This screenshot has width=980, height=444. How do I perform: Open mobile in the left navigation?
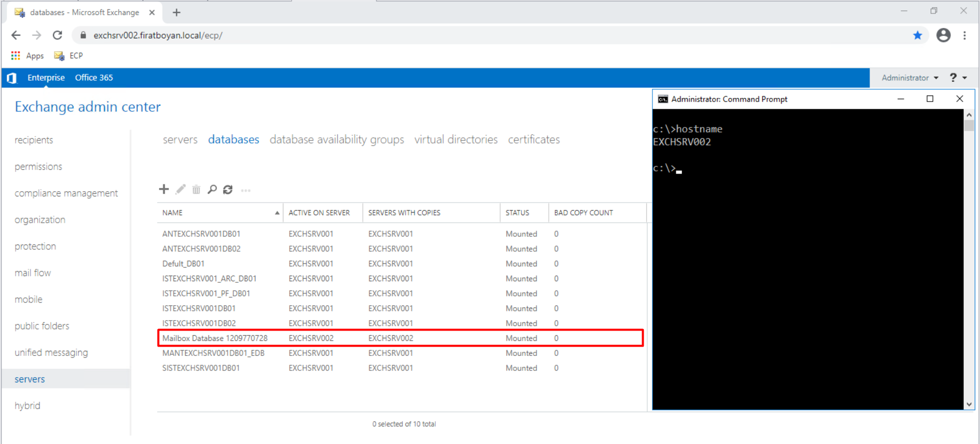click(29, 299)
